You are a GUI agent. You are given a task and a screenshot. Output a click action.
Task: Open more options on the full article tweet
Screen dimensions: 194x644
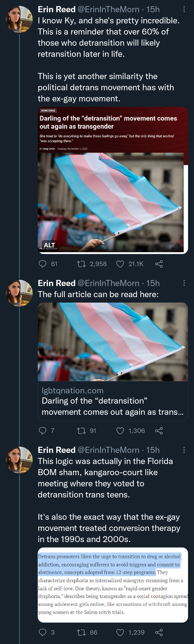(x=184, y=283)
